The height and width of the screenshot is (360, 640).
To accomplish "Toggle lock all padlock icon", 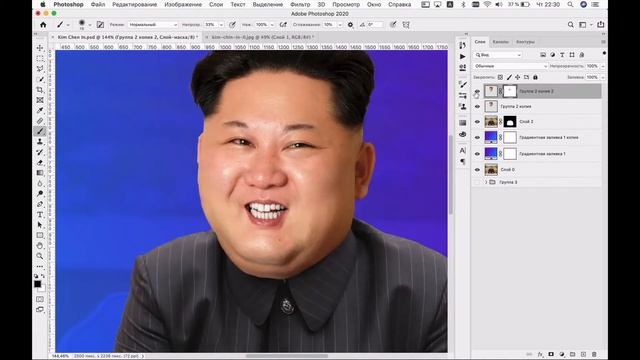I will tap(535, 77).
